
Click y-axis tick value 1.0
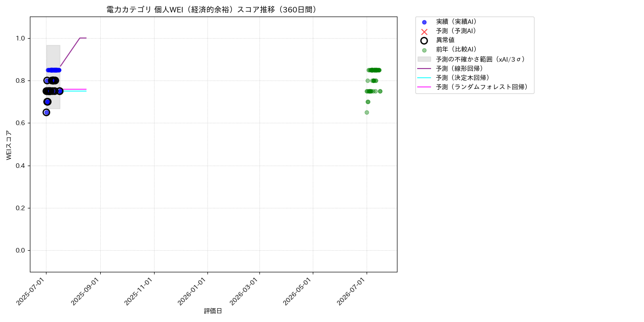coord(21,38)
